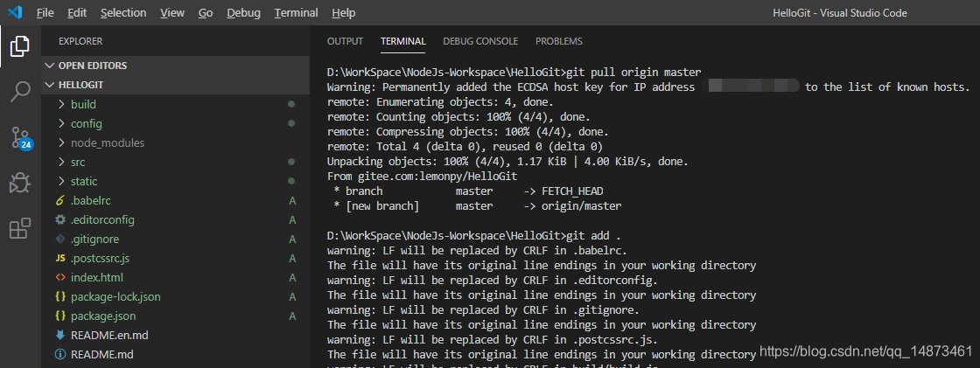Open the Edit menu

point(77,12)
